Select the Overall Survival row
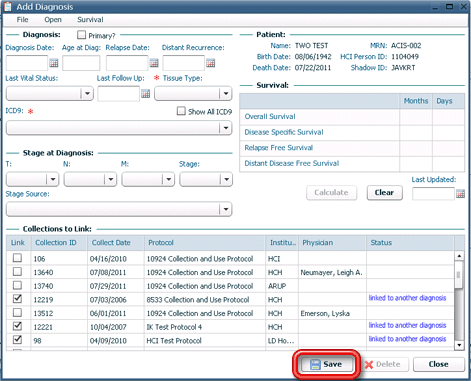This screenshot has width=471, height=381. coord(352,117)
